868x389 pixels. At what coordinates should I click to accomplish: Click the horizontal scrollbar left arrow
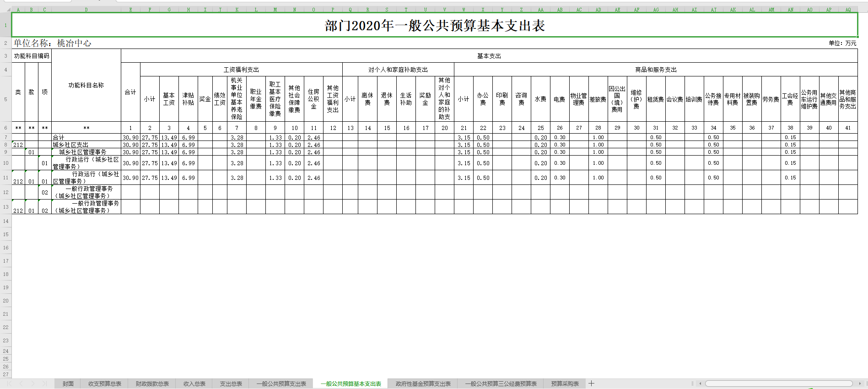pos(700,384)
